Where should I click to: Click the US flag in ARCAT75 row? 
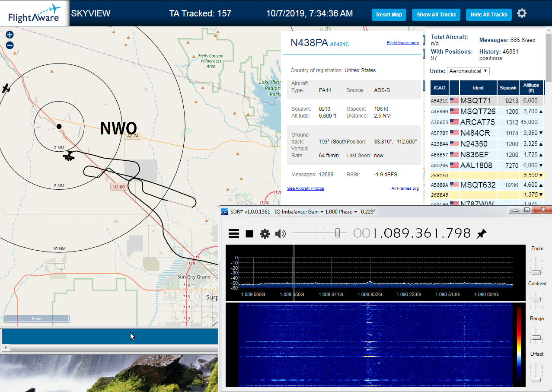(x=454, y=122)
